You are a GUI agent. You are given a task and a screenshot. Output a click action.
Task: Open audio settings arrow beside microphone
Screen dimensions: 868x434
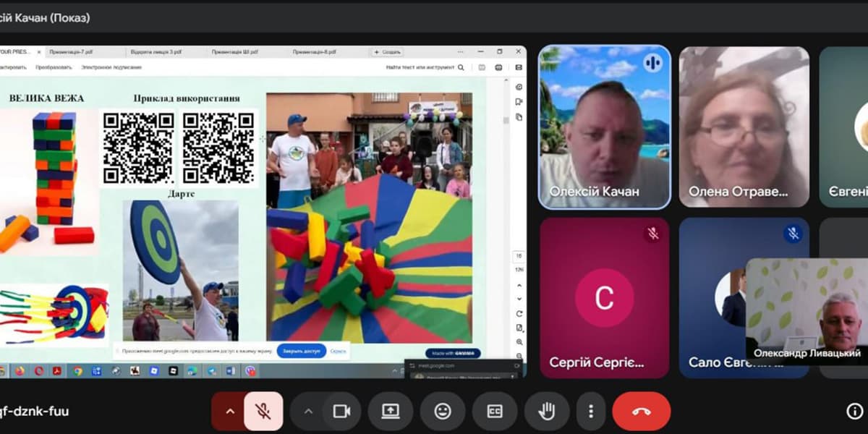tap(230, 411)
